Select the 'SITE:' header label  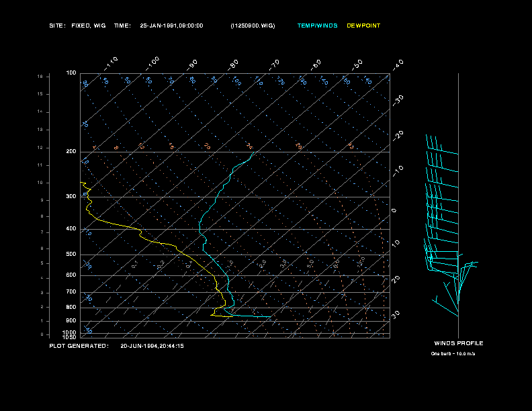click(57, 26)
